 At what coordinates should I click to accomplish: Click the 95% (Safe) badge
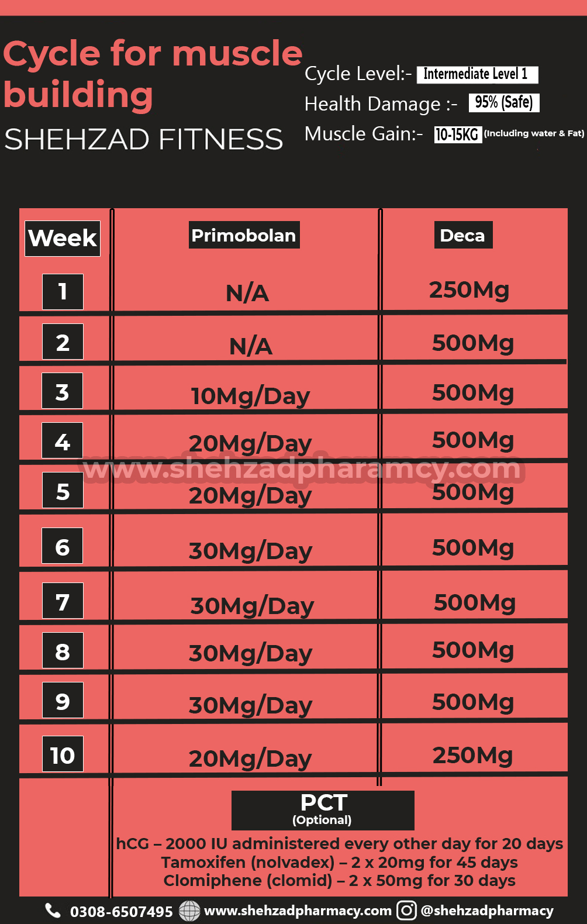503,102
